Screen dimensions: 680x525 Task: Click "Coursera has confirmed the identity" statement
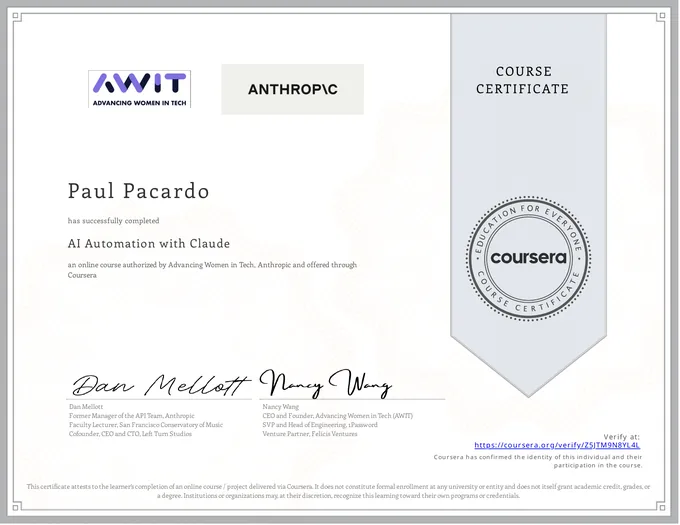[538, 461]
